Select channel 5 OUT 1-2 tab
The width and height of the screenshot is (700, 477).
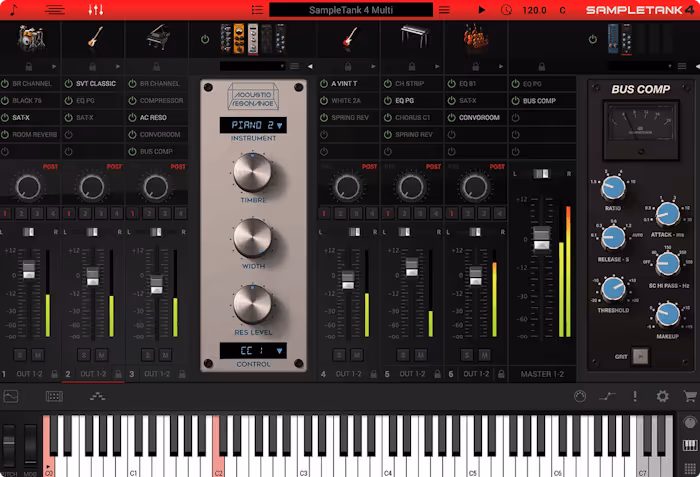(412, 374)
